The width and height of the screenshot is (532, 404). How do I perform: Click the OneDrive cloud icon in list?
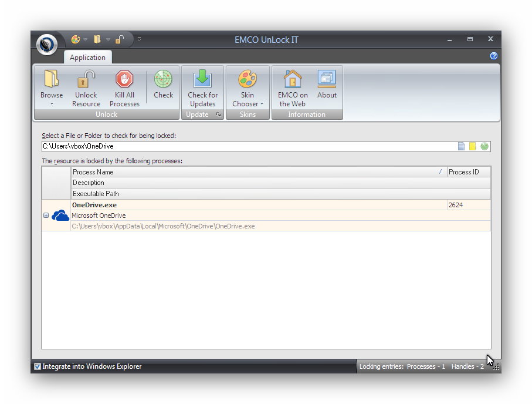click(60, 216)
